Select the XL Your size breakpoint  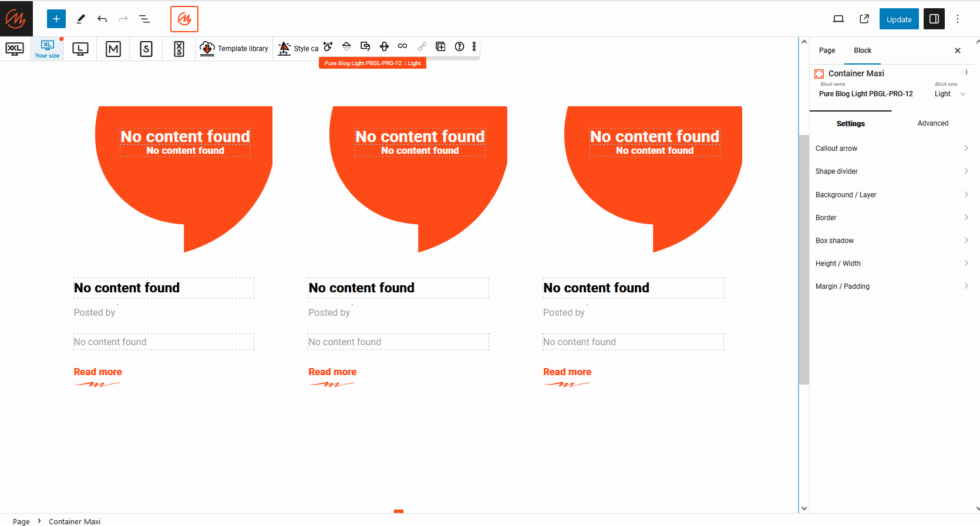48,49
